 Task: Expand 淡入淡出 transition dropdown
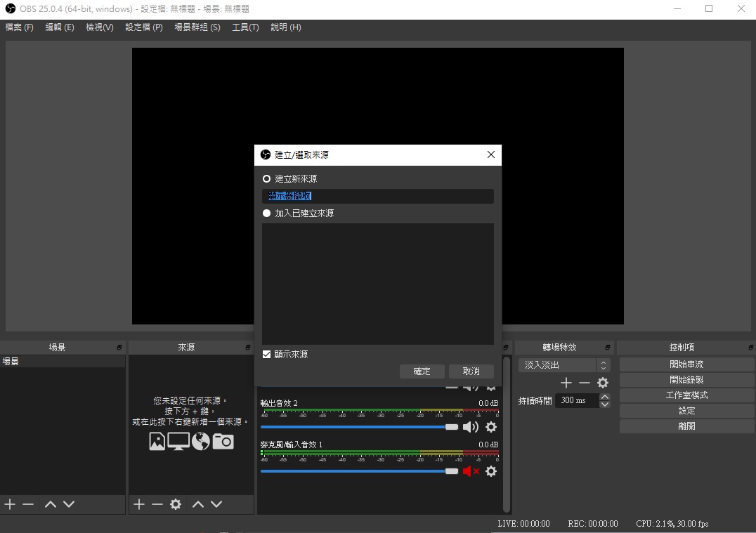(x=602, y=365)
